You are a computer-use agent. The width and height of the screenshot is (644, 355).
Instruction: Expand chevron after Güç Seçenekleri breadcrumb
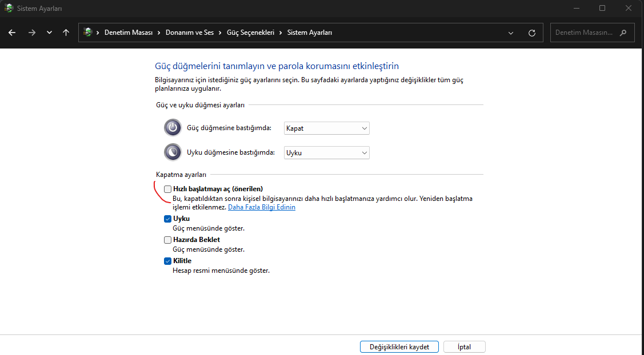click(281, 33)
